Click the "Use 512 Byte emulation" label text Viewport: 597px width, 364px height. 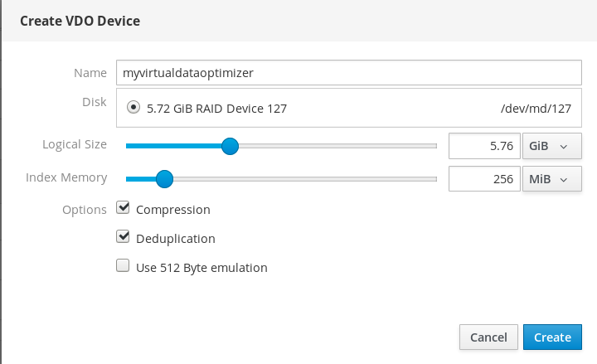click(201, 268)
